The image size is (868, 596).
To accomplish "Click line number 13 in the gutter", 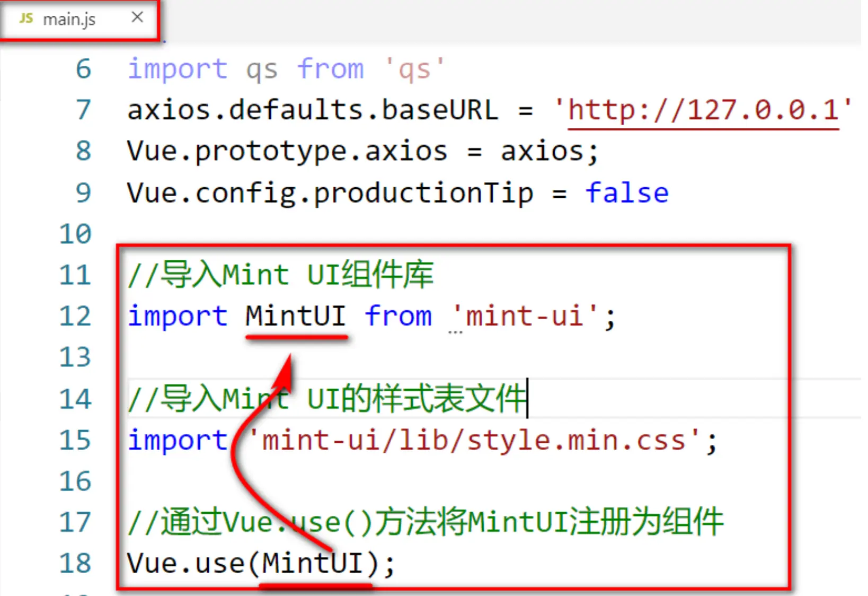I will 75,357.
